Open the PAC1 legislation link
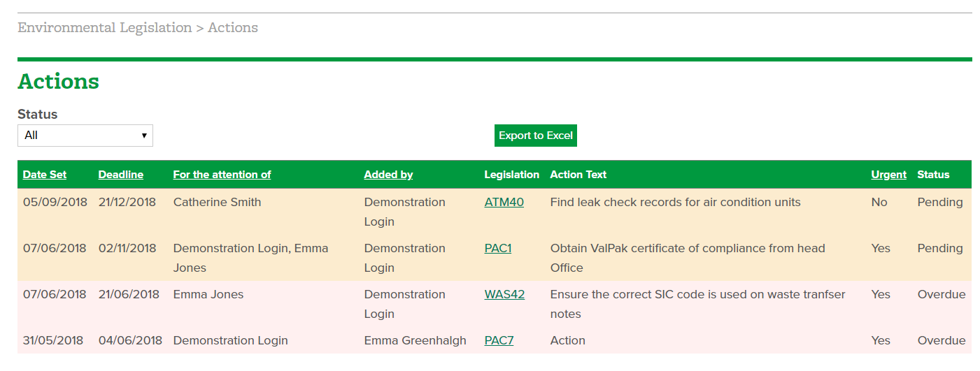Screen dimensions: 980x371 [498, 248]
